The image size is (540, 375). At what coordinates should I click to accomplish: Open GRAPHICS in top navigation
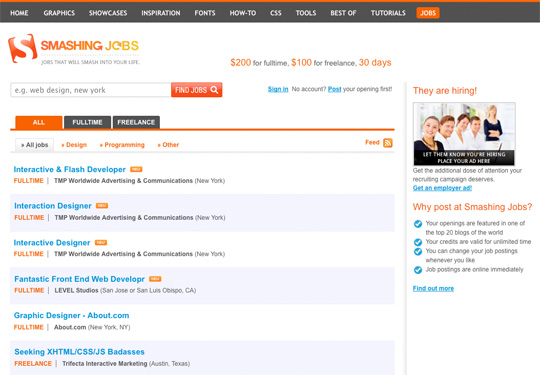(x=59, y=13)
